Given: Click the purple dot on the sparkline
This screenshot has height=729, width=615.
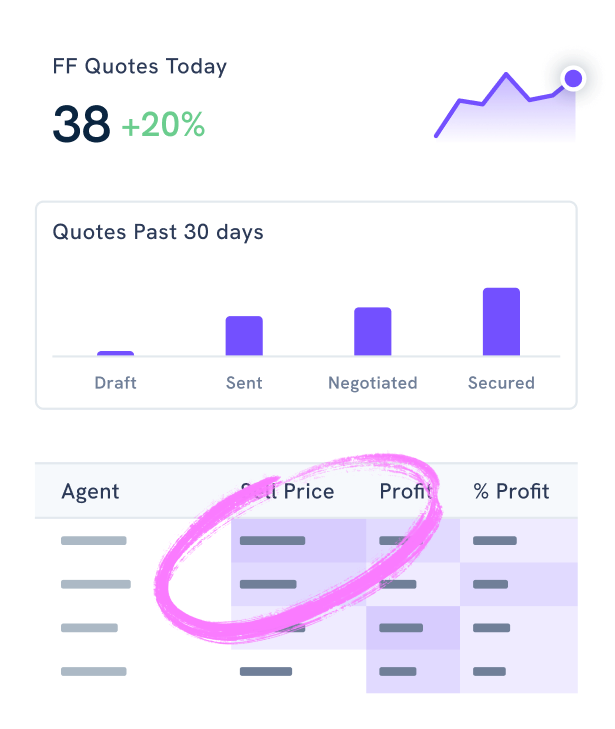Looking at the screenshot, I should 573,78.
